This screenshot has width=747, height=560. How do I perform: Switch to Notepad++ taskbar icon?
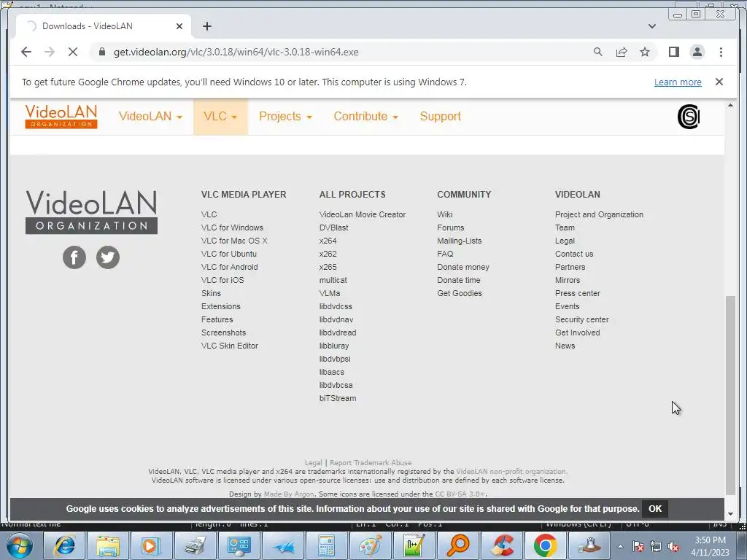coord(413,545)
